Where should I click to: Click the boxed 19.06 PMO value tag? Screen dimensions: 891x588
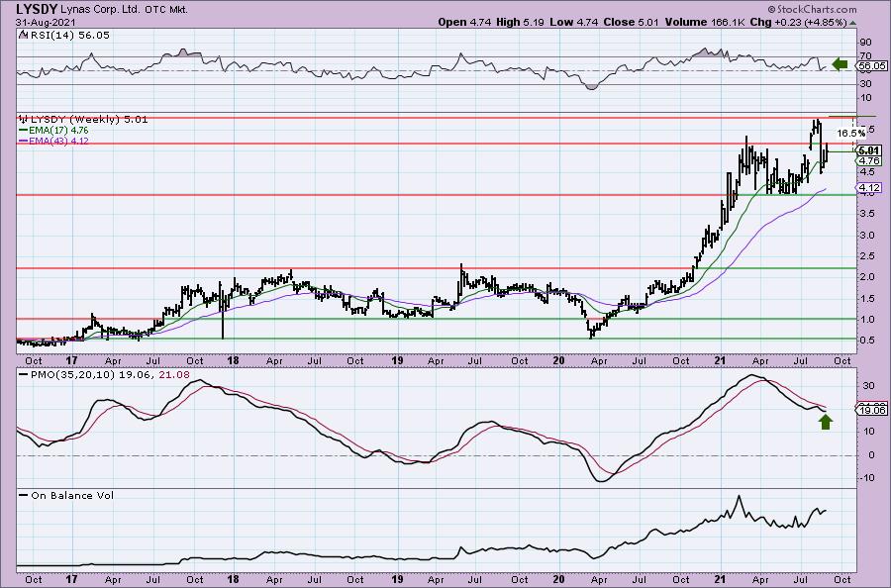(871, 410)
